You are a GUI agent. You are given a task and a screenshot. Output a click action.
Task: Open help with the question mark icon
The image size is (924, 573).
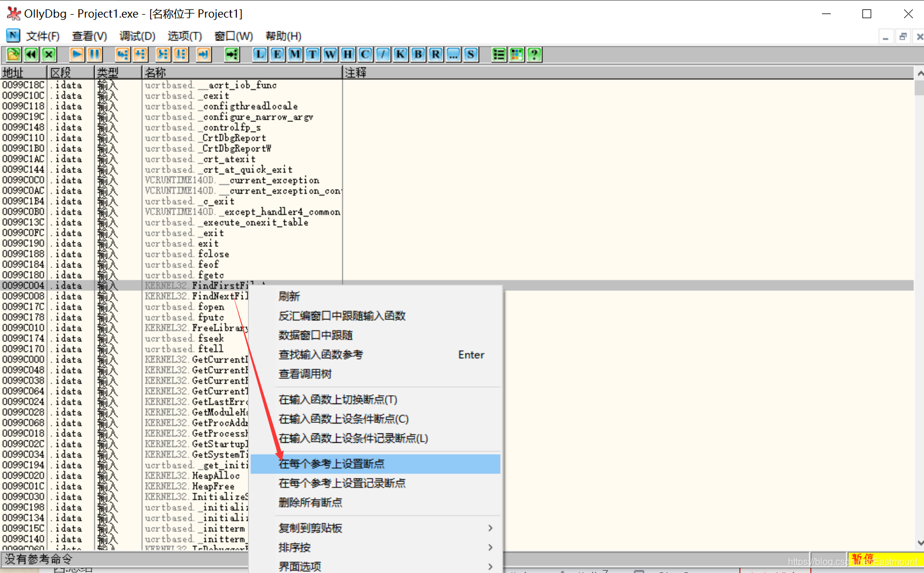point(534,55)
